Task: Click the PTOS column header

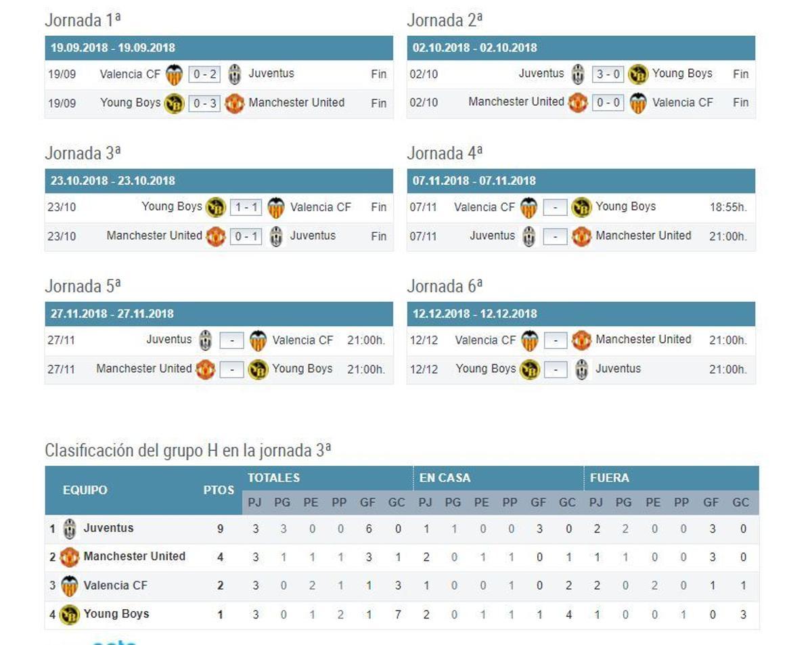Action: pos(218,490)
